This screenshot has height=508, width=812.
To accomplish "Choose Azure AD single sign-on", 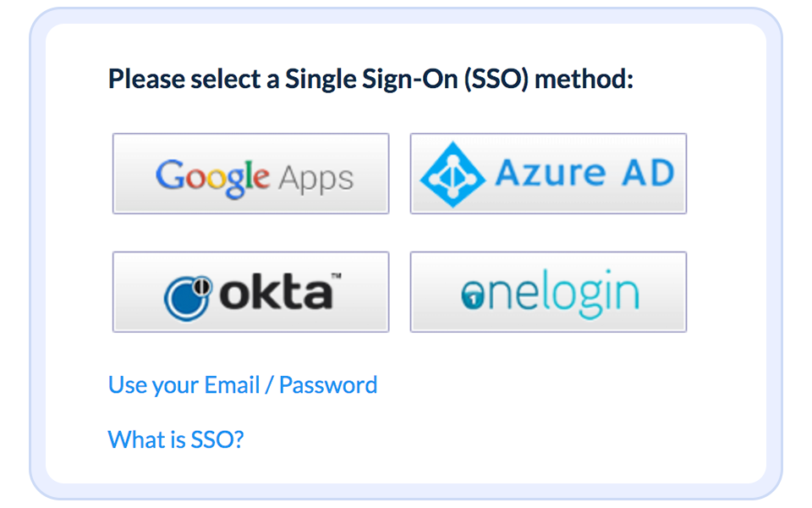I will 548,173.
